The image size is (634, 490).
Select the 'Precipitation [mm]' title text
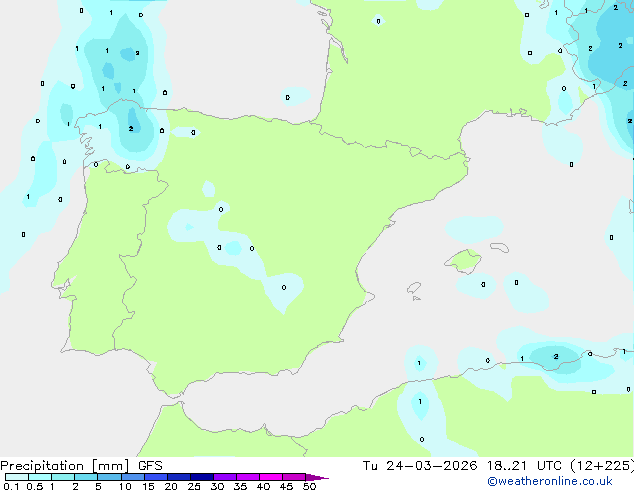[65, 466]
